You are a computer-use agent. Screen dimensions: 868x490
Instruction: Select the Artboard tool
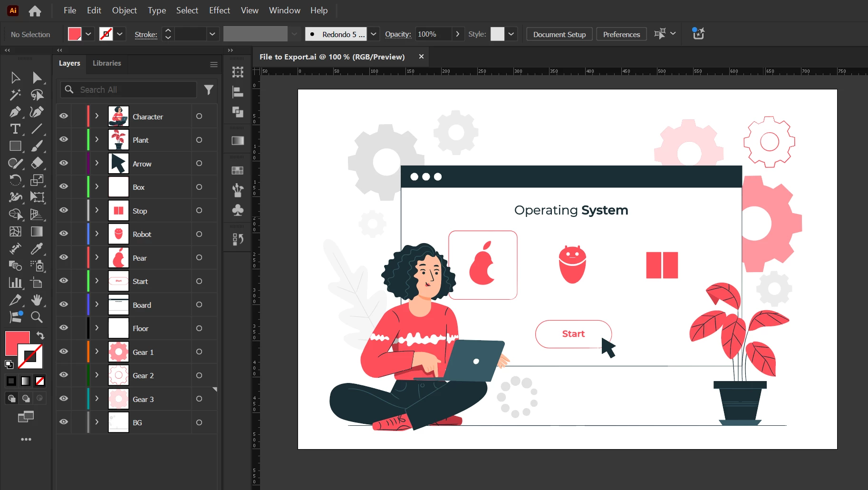(x=37, y=283)
